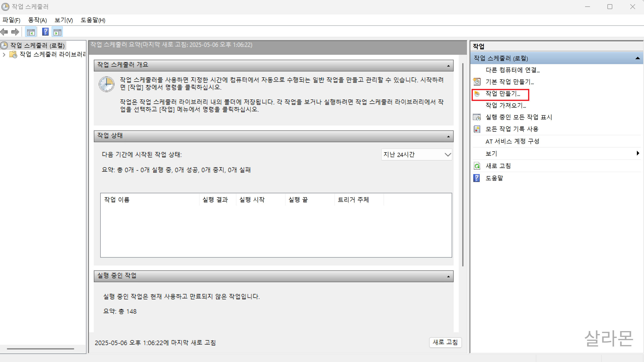Expand the 작업 스케줄러 라이브러리 tree node
Screen dimensions: 644x362
4,55
